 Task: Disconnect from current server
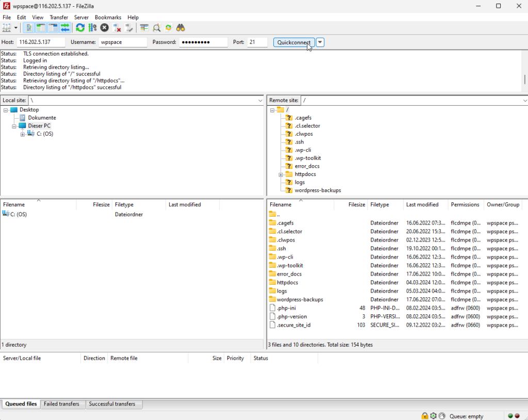(x=117, y=28)
